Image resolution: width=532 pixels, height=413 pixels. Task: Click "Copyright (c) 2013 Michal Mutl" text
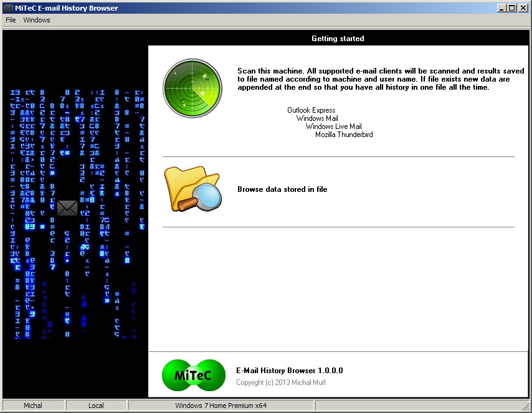(x=281, y=382)
